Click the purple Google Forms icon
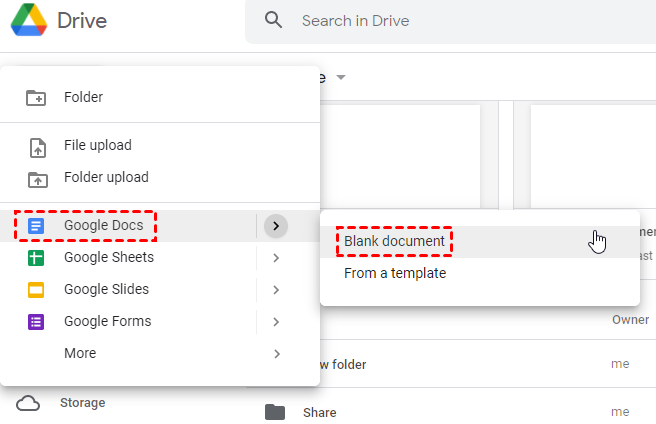This screenshot has height=424, width=656. [36, 322]
